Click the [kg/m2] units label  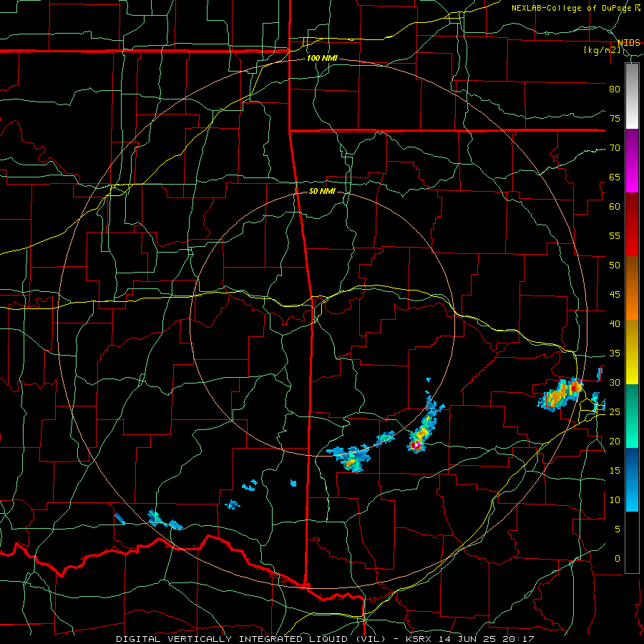pos(602,50)
